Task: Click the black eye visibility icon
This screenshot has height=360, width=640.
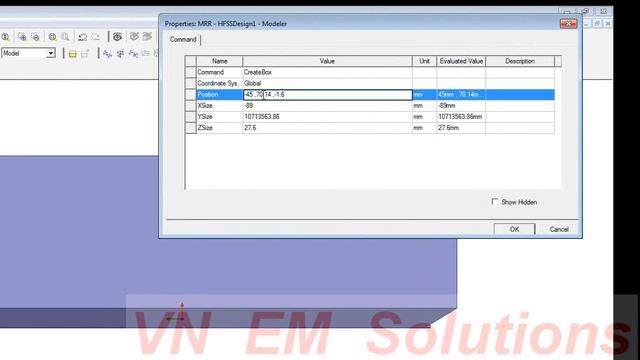Action: point(118,37)
